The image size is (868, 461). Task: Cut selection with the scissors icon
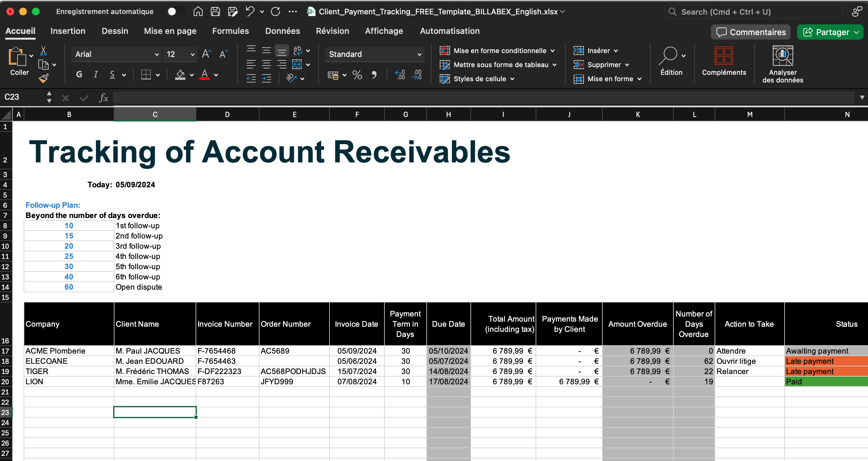(x=43, y=51)
